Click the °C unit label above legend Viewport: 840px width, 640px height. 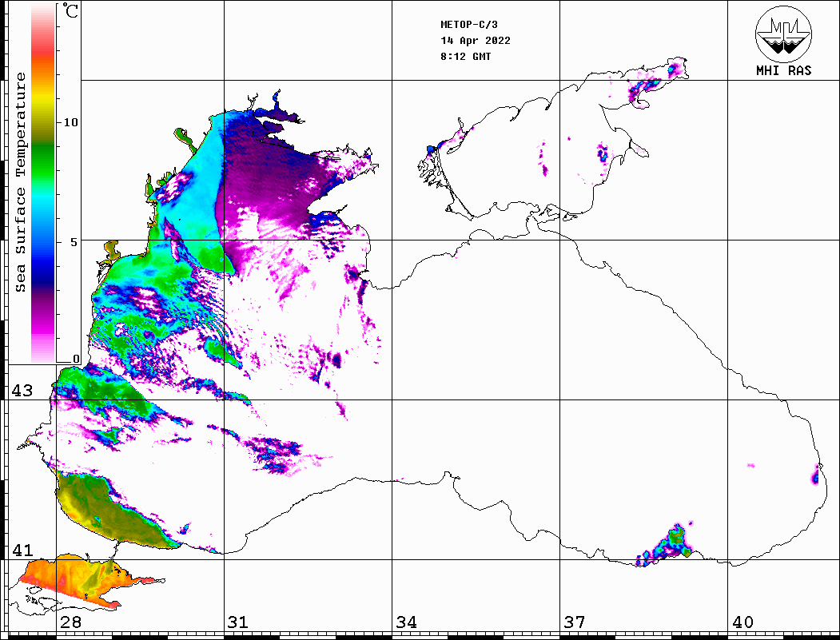click(70, 10)
